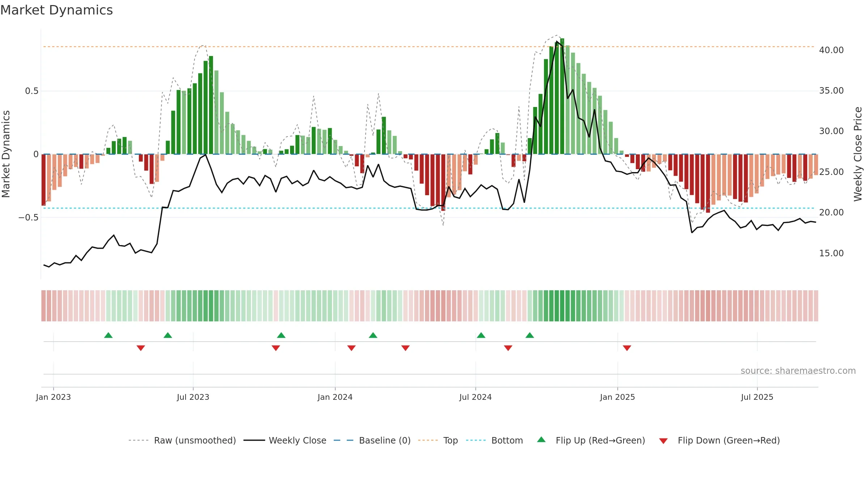Image resolution: width=868 pixels, height=488 pixels.
Task: Toggle the Flip Up (Red→Green) legend entry
Action: [x=591, y=440]
